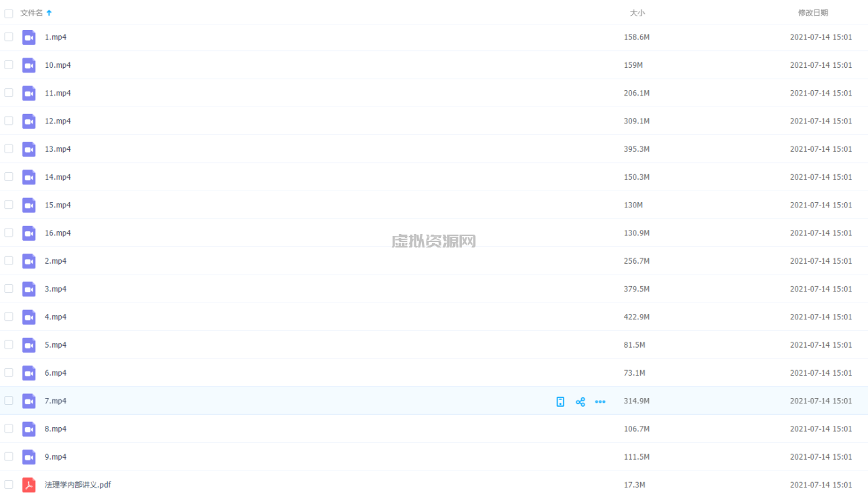Click the size value 17.3M
Screen dimensions: 868x495
pyautogui.click(x=635, y=485)
